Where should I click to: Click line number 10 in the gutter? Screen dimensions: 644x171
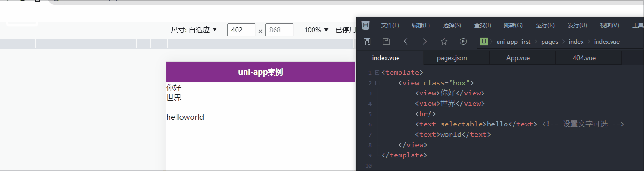(x=369, y=166)
